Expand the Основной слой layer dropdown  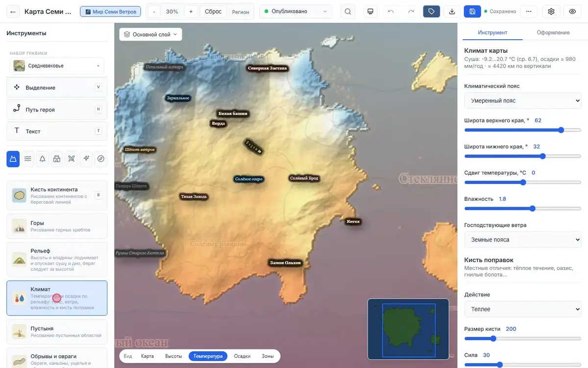150,34
